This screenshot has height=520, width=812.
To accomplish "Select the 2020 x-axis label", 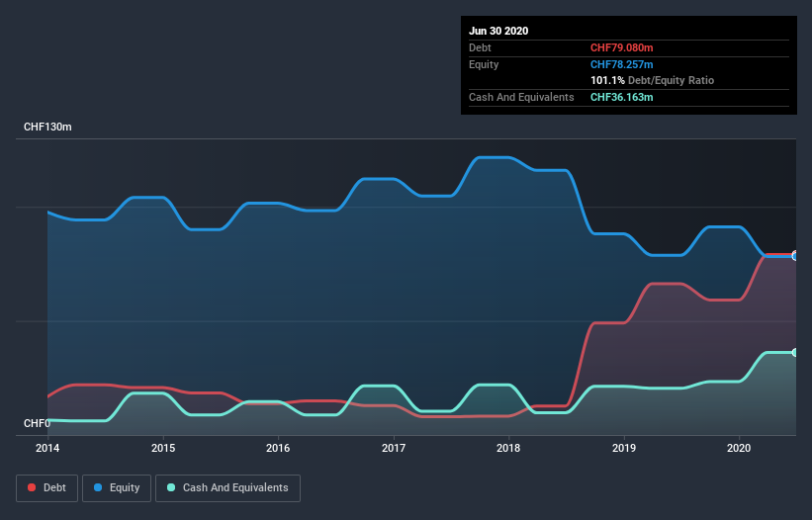I will pos(739,448).
